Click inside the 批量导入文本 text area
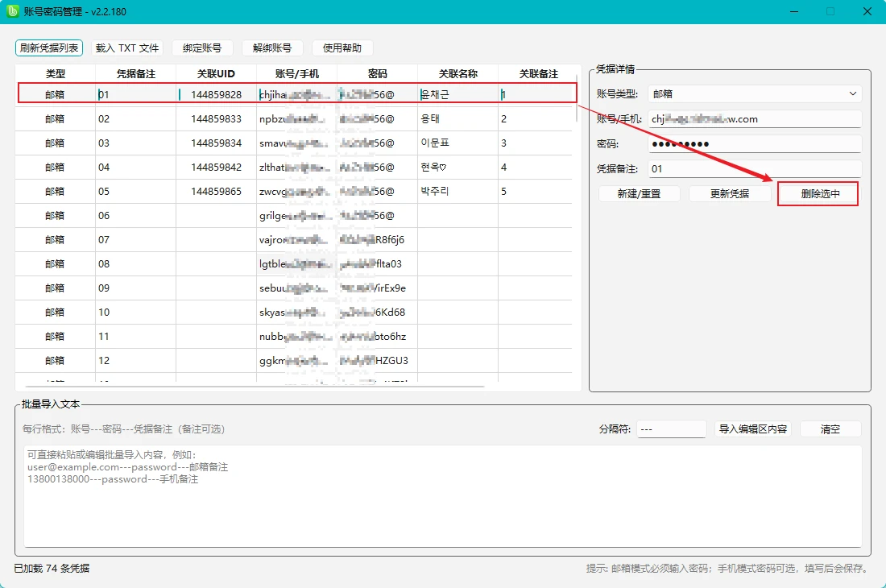The width and height of the screenshot is (886, 588). 443,496
